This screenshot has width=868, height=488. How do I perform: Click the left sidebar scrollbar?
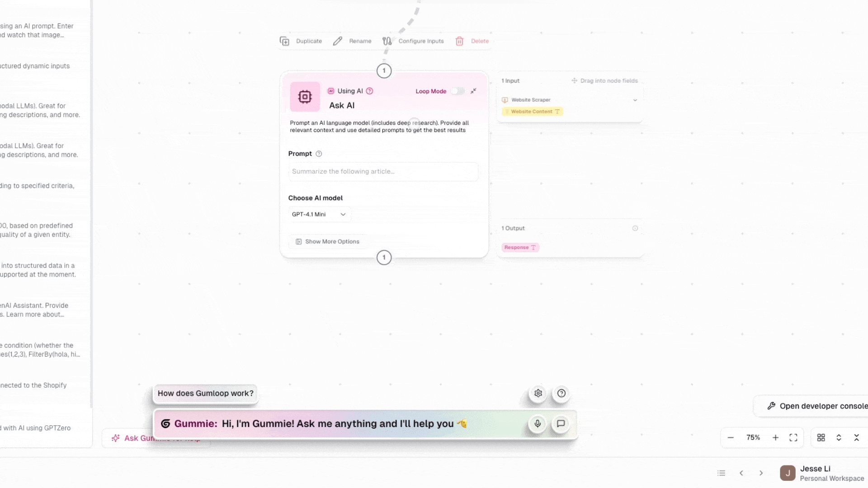(x=91, y=203)
